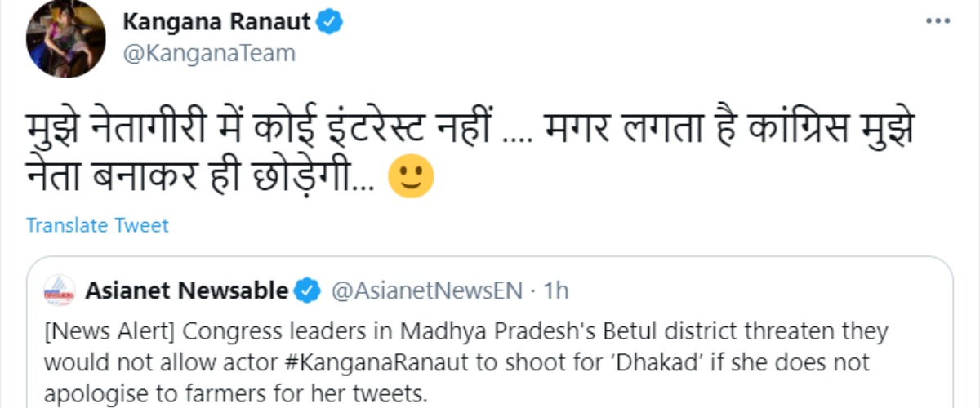Viewport: 980px width, 408px height.
Task: Click verified badge beside Kangana Ranaut
Action: pyautogui.click(x=330, y=23)
